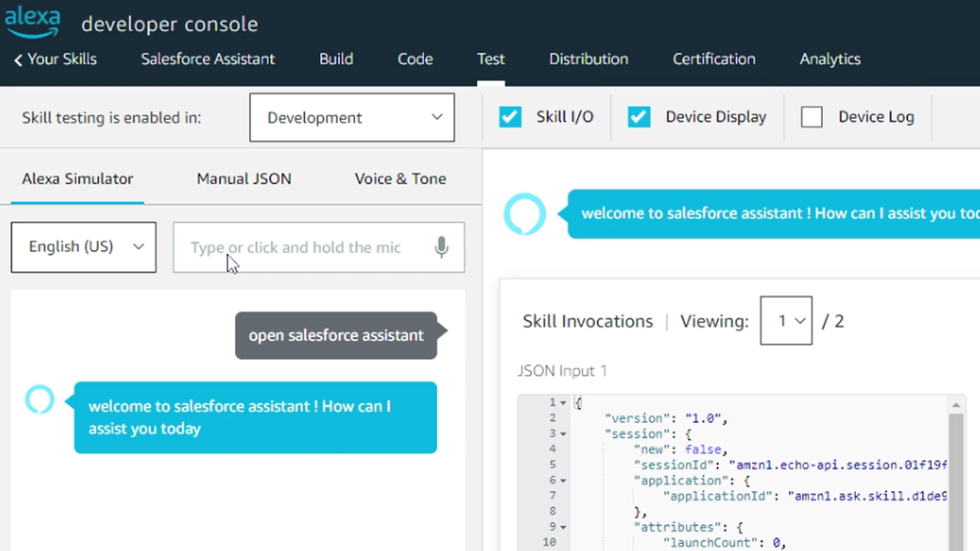The height and width of the screenshot is (551, 980).
Task: Click the Skill Invocations heading
Action: point(588,321)
